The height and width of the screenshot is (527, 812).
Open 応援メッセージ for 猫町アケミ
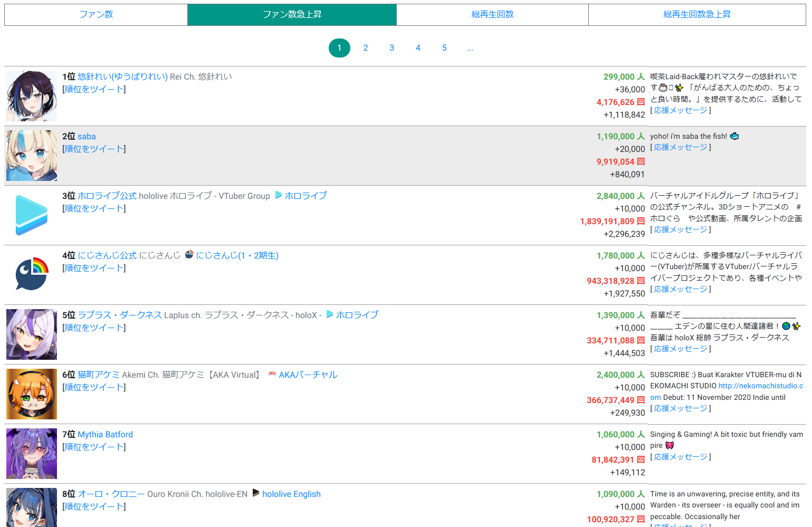pos(681,408)
